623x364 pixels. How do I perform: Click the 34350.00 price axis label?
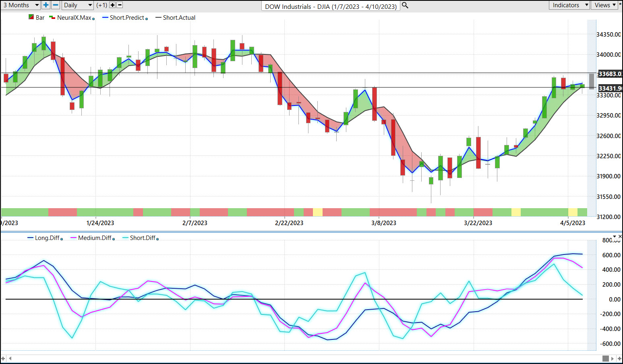(609, 35)
